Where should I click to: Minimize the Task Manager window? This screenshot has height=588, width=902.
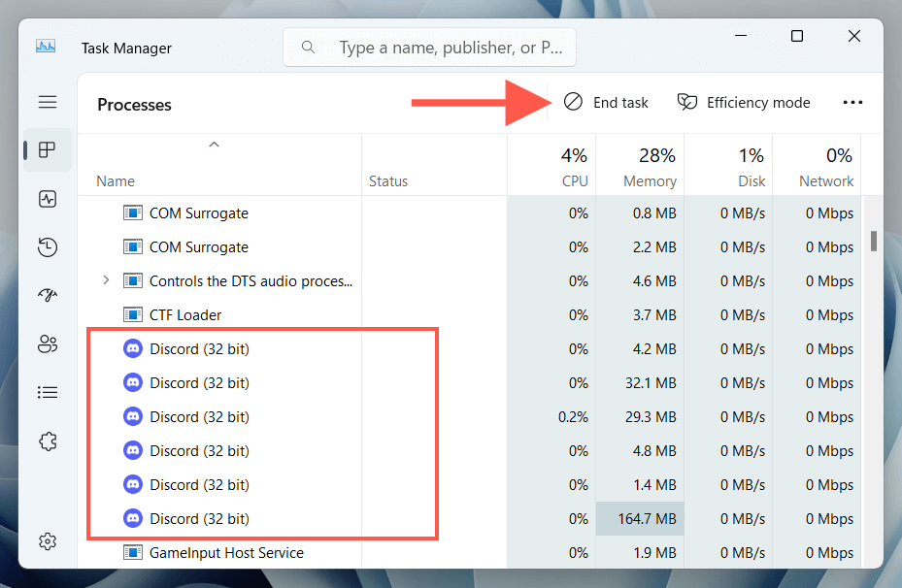[741, 36]
